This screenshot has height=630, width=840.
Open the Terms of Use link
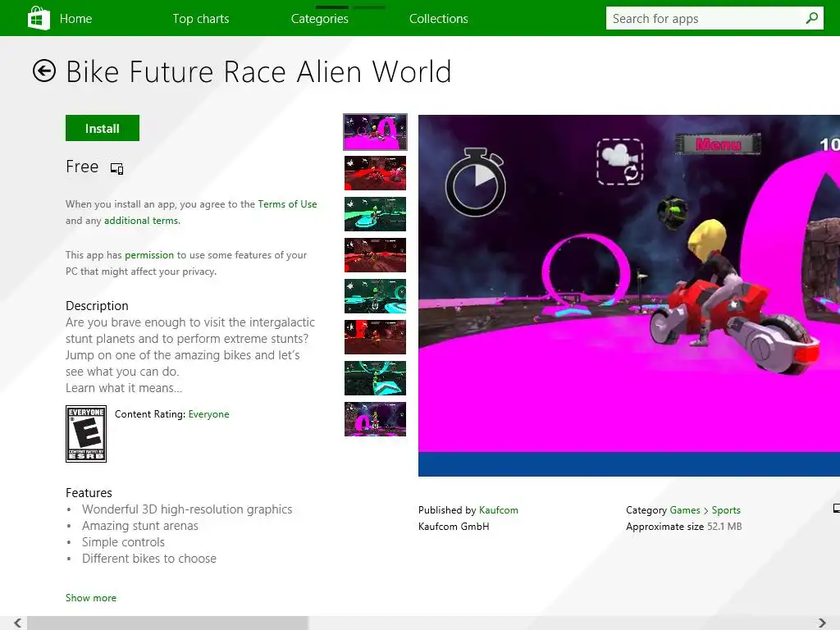click(288, 204)
